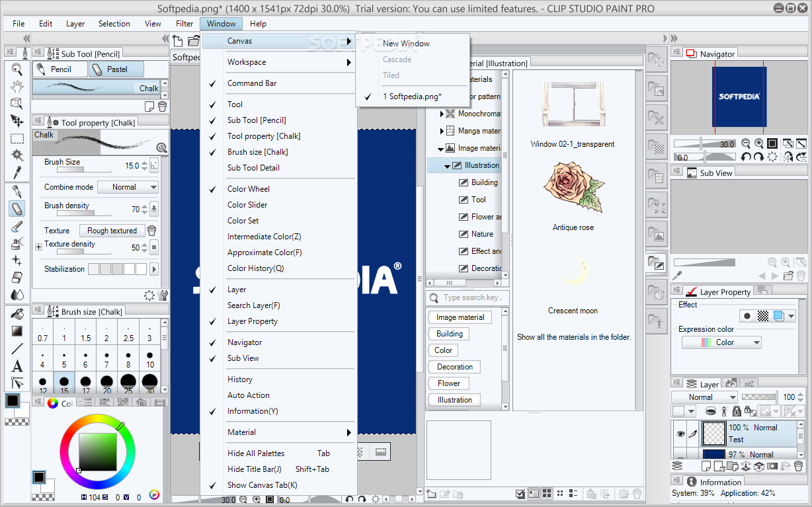Filter materials by Decoration tag

pyautogui.click(x=455, y=367)
